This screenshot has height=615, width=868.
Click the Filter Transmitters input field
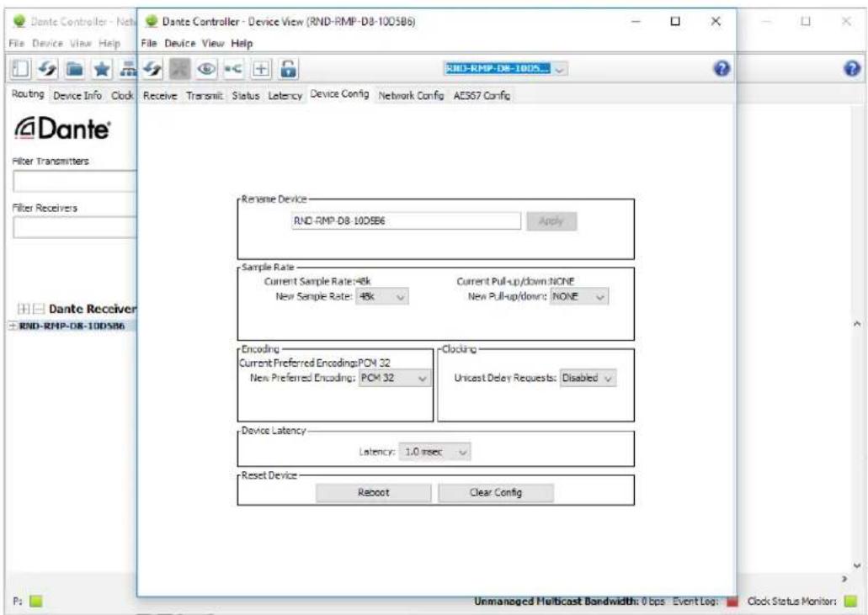click(x=75, y=182)
